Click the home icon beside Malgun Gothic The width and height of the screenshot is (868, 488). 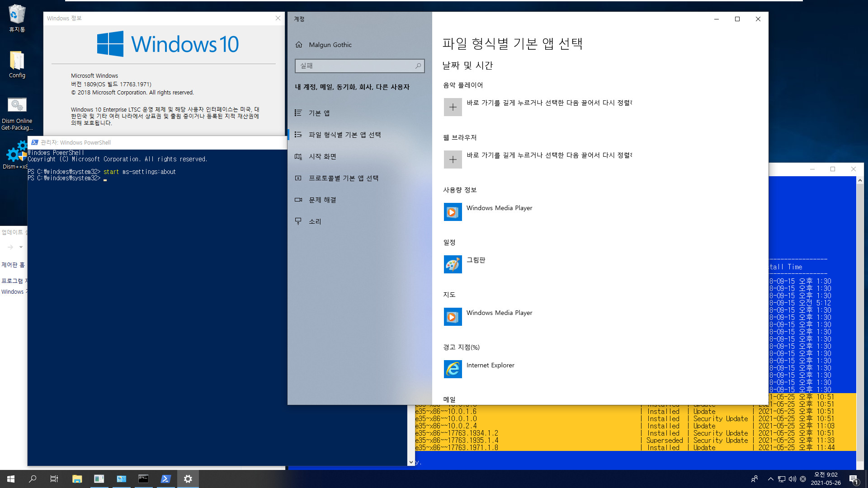click(x=299, y=45)
